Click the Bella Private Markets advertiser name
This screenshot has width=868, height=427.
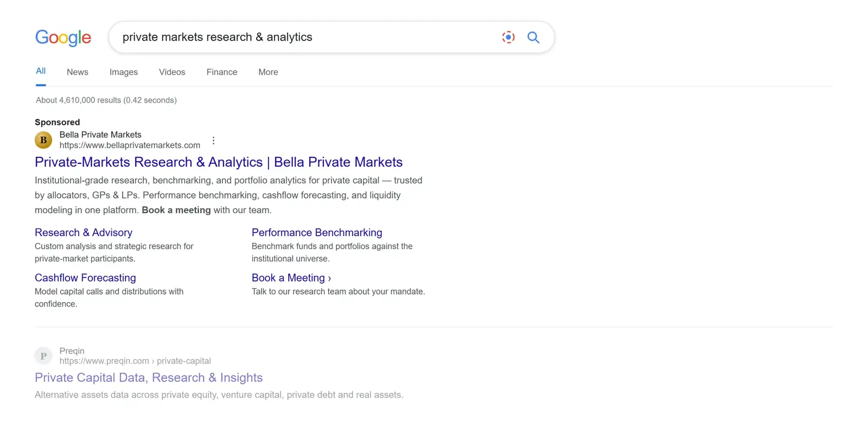[x=100, y=135]
